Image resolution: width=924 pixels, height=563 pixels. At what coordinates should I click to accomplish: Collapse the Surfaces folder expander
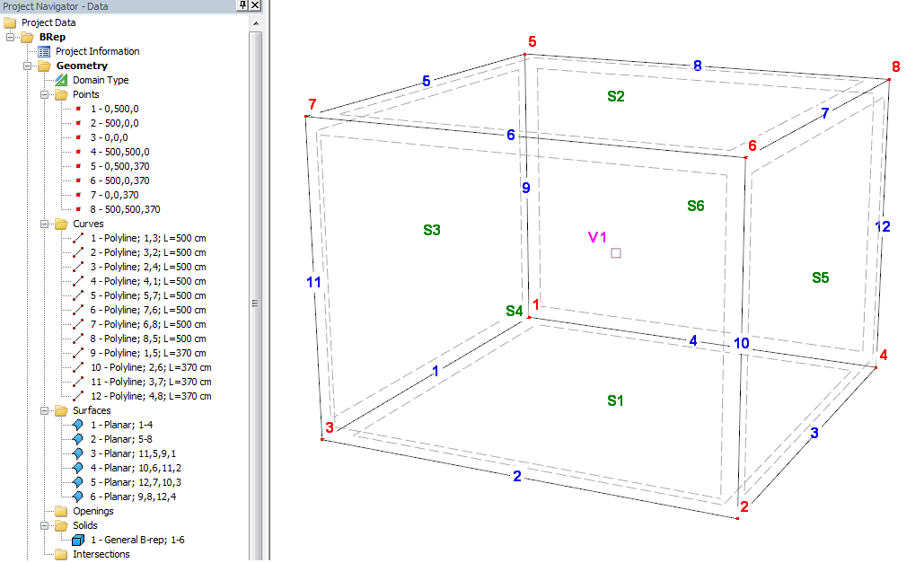[x=44, y=411]
